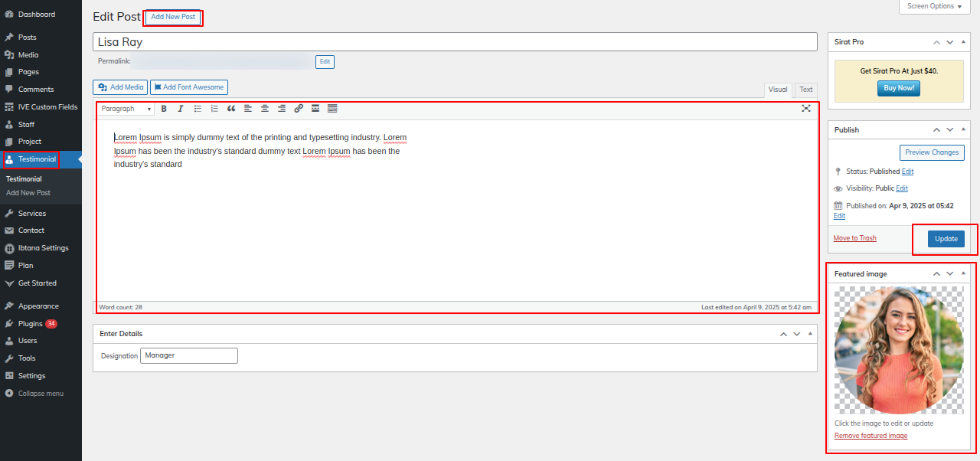Image resolution: width=980 pixels, height=461 pixels.
Task: Apply italic formatting in editor
Action: 181,109
